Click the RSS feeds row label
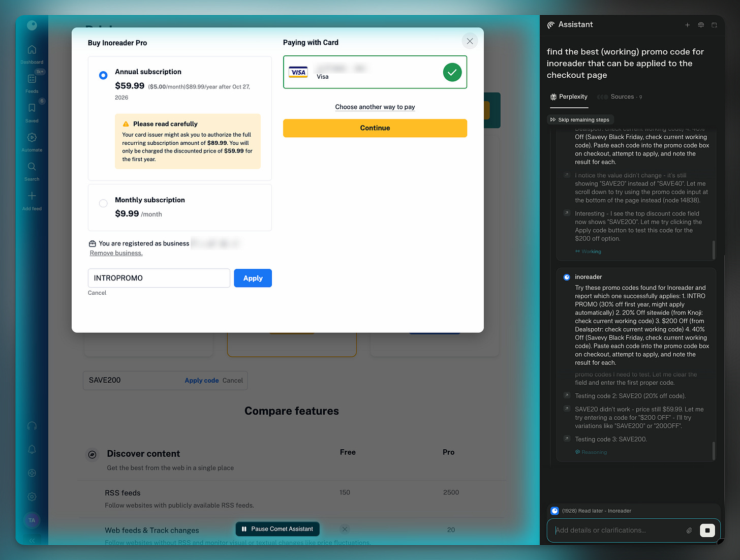740x560 pixels. [x=122, y=493]
